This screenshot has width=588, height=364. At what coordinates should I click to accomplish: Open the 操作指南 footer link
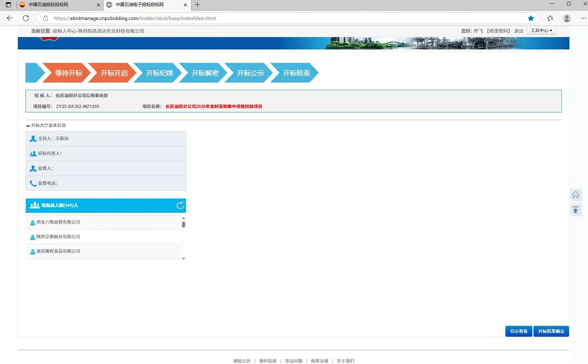[x=268, y=361]
